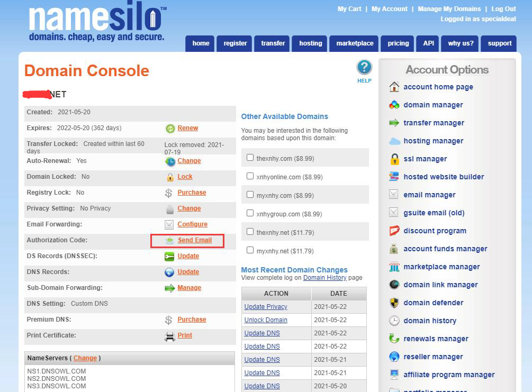This screenshot has width=532, height=392.
Task: Click the DS Records key icon
Action: pos(169,257)
